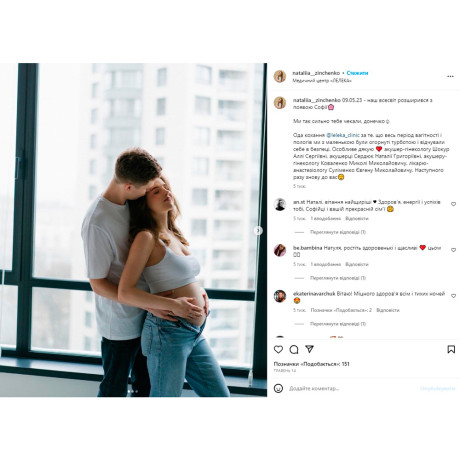Focus the add comment input field

click(350, 388)
